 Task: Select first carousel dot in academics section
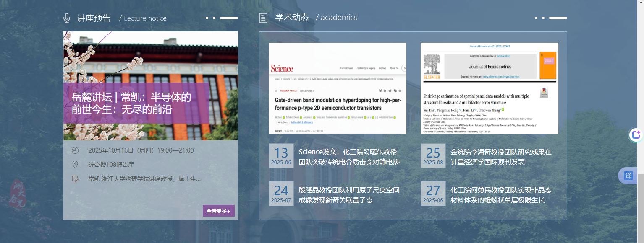536,18
